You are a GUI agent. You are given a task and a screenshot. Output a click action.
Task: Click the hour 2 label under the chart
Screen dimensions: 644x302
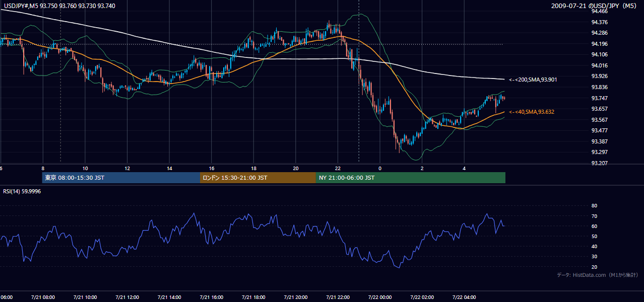(422, 168)
